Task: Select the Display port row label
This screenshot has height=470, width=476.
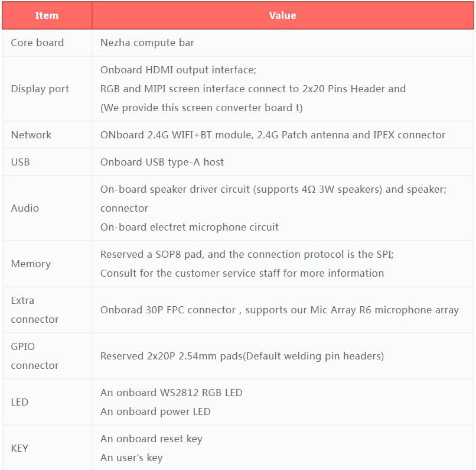Action: pyautogui.click(x=40, y=89)
